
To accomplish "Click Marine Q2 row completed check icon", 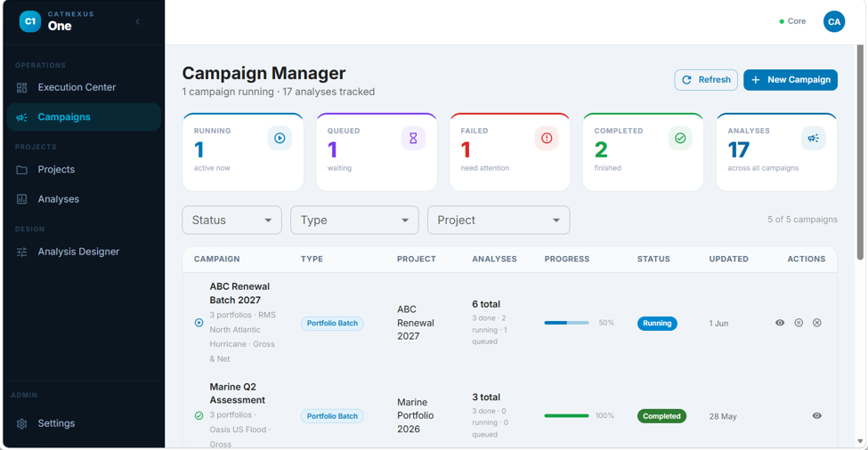I will (x=199, y=415).
